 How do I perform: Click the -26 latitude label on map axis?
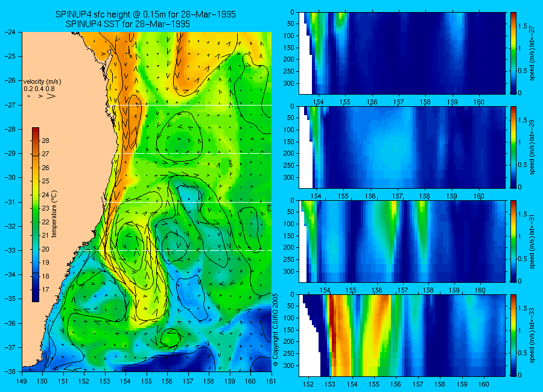9,80
